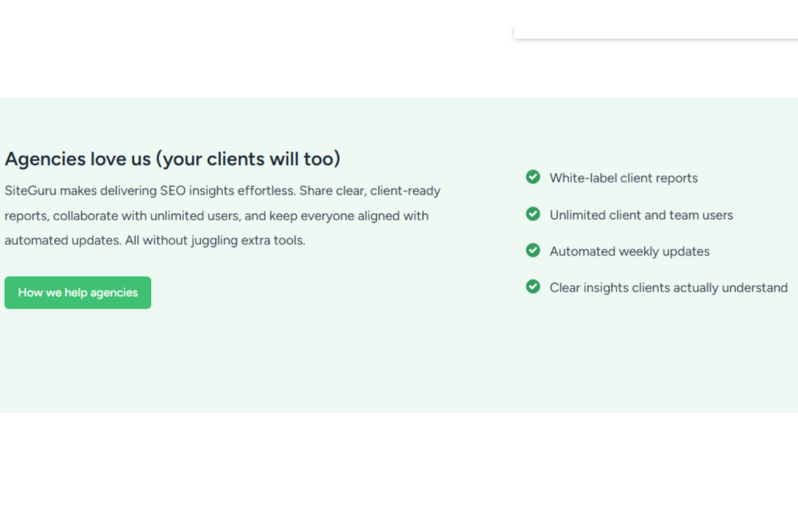798x532 pixels.
Task: Click the word client-ready in the description
Action: (x=405, y=191)
